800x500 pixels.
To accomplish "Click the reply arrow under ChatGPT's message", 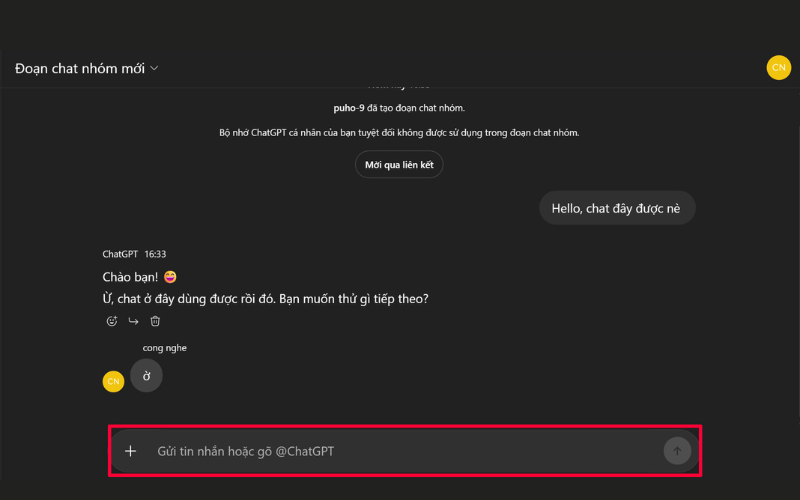I will (x=133, y=321).
